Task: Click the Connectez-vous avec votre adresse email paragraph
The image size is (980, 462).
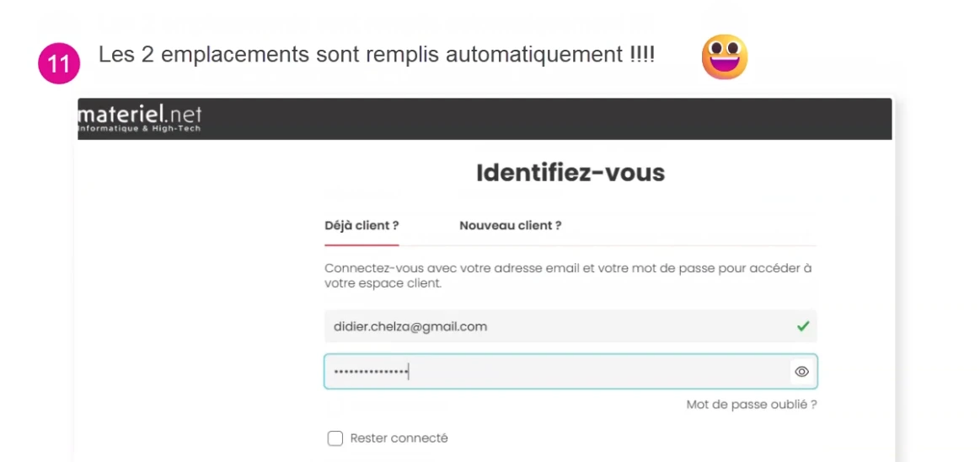Action: pyautogui.click(x=567, y=276)
